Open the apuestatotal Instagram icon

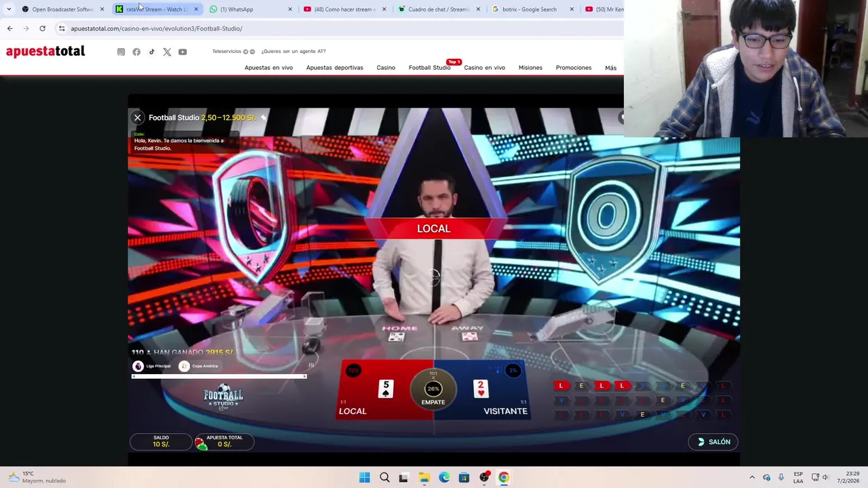[x=121, y=52]
